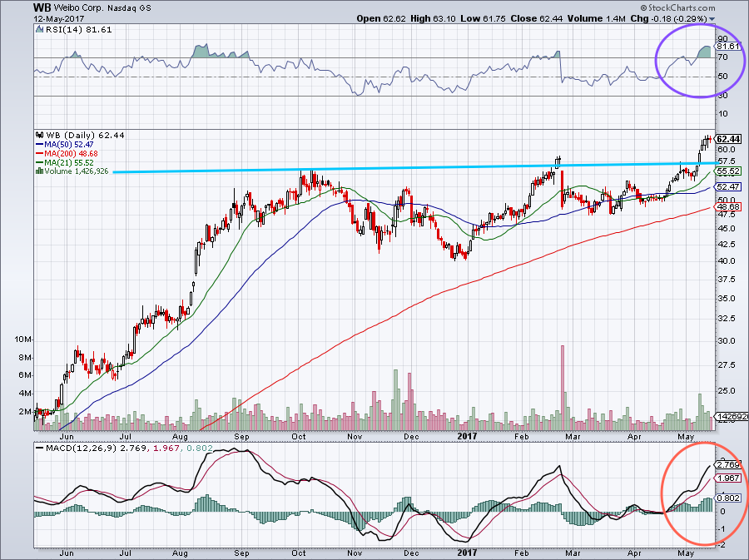Click the Aug label under MACD panel
The width and height of the screenshot is (749, 560).
pyautogui.click(x=180, y=553)
